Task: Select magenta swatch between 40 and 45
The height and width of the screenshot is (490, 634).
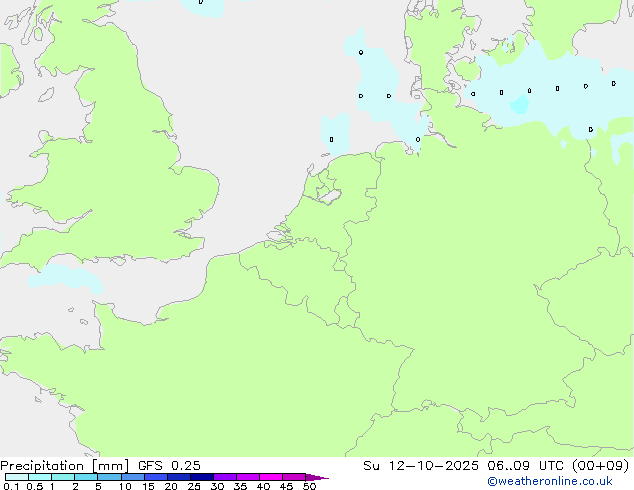Action: point(271,477)
